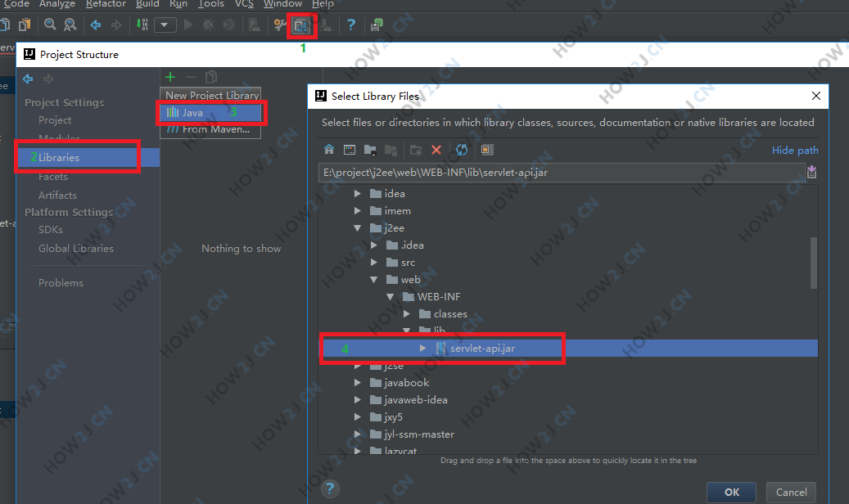Confirm selection with the OK button
The height and width of the screenshot is (504, 849).
tap(732, 492)
